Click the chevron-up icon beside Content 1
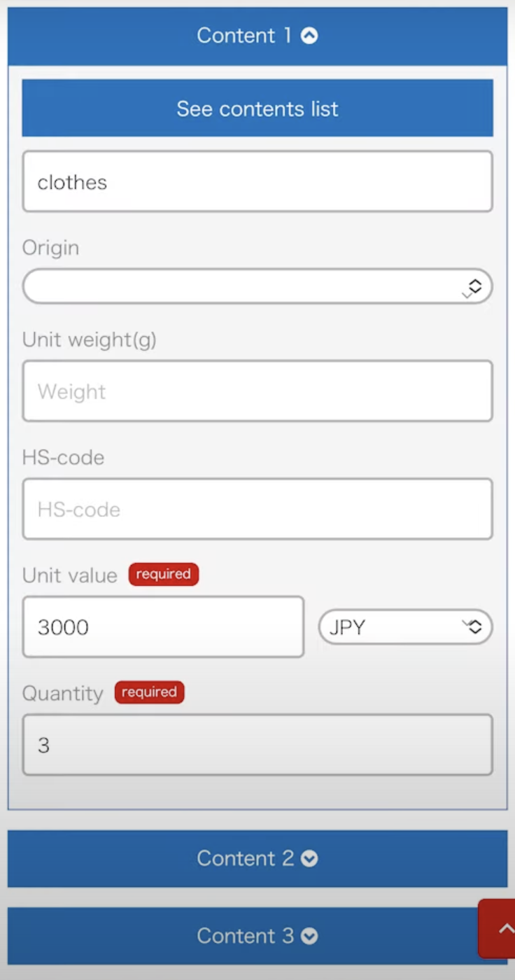Screen dimensions: 515x980 (x=309, y=36)
